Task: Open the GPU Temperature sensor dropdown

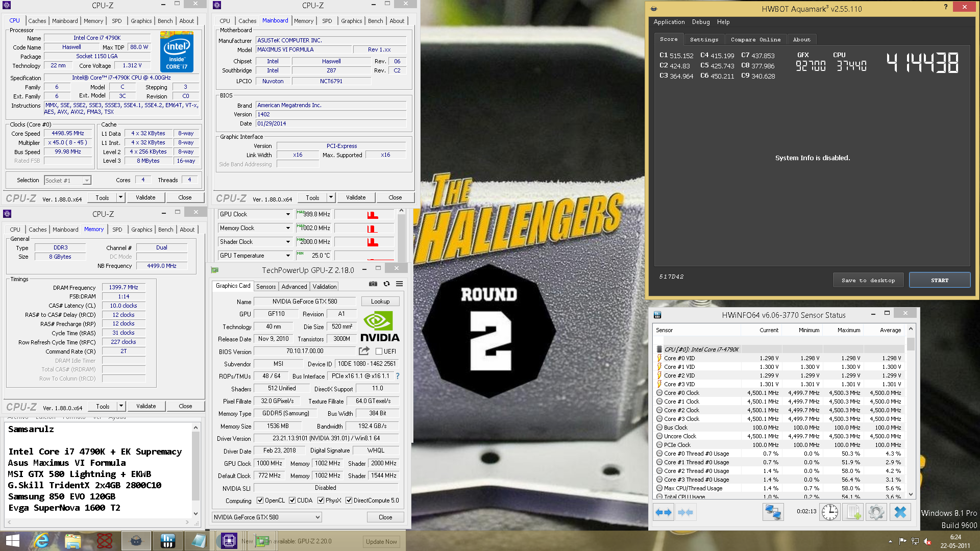Action: (288, 256)
